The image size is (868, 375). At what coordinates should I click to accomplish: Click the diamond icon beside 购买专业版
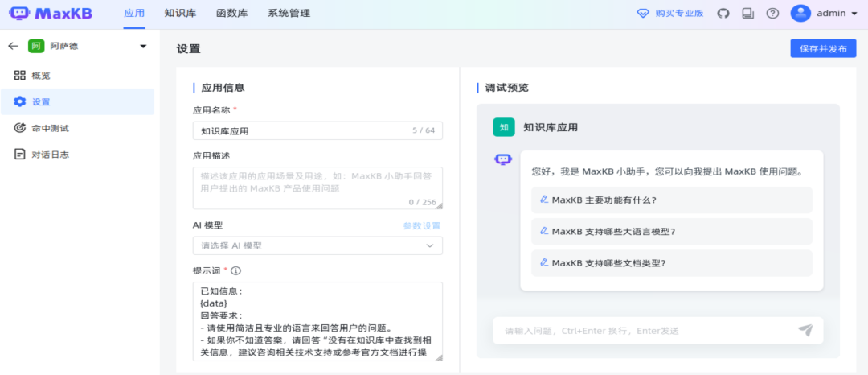coord(643,14)
